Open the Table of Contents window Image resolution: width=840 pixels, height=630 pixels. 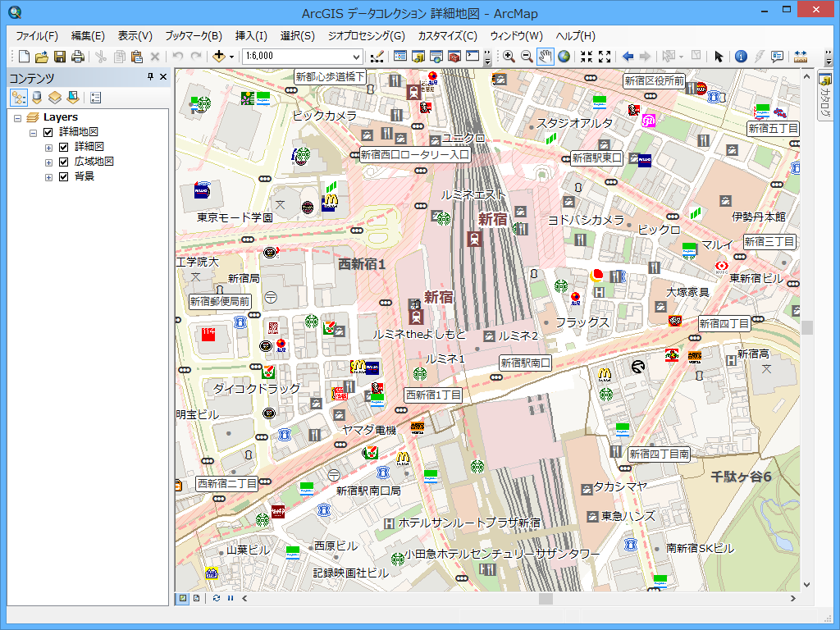click(400, 57)
